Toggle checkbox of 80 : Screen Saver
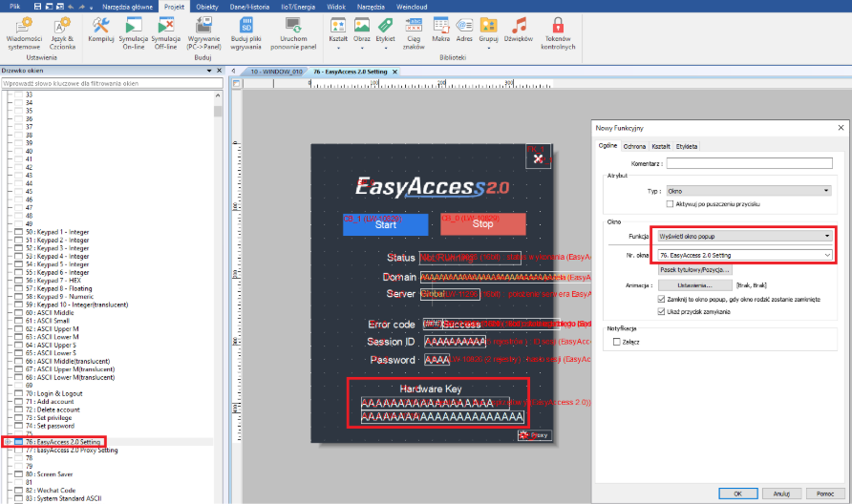This screenshot has height=504, width=852. tap(18, 474)
